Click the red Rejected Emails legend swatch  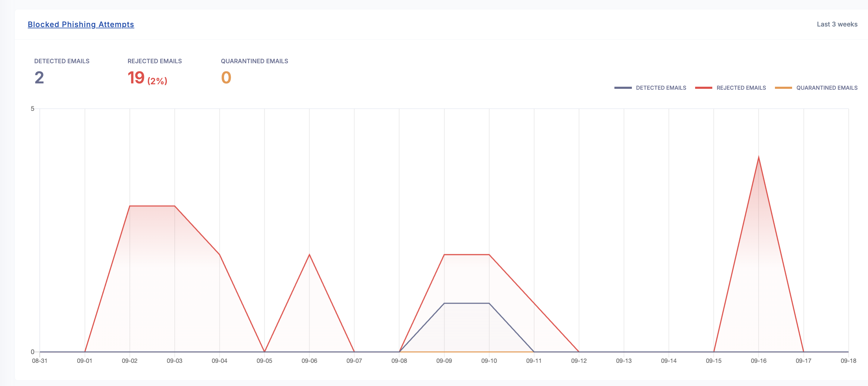click(x=704, y=88)
